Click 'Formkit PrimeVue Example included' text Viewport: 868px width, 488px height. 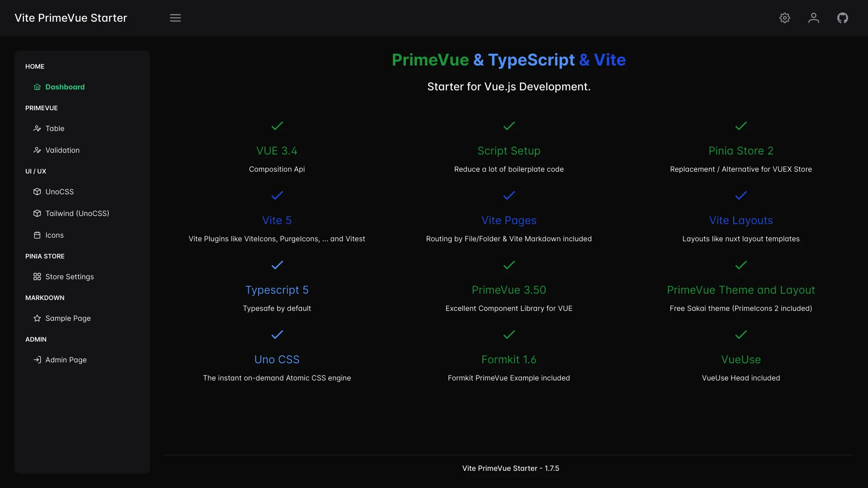509,378
